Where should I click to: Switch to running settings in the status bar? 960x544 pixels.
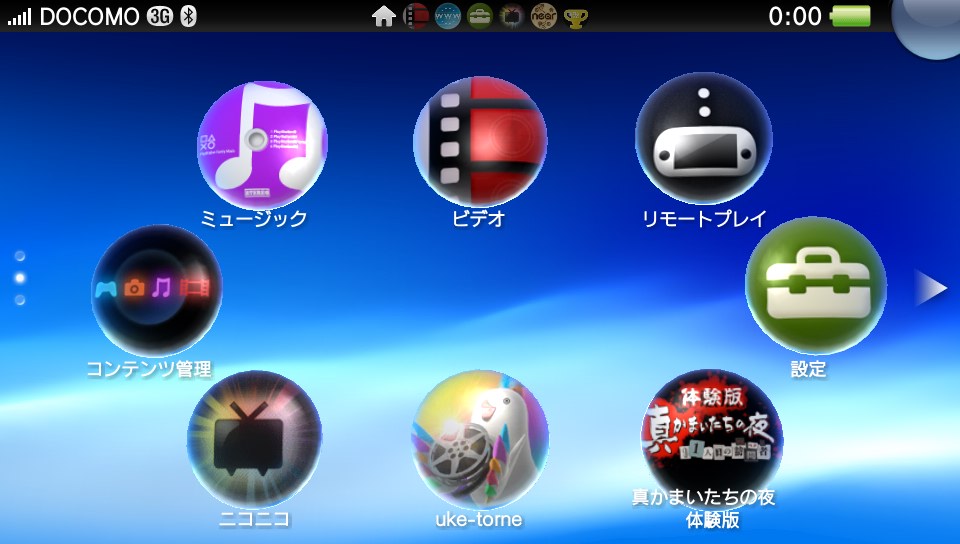click(x=479, y=17)
